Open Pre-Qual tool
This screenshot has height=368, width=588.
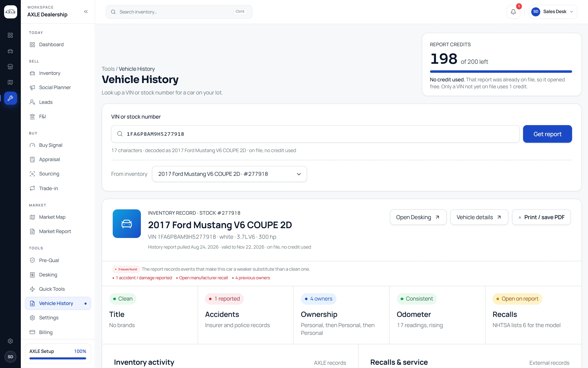click(x=58, y=260)
